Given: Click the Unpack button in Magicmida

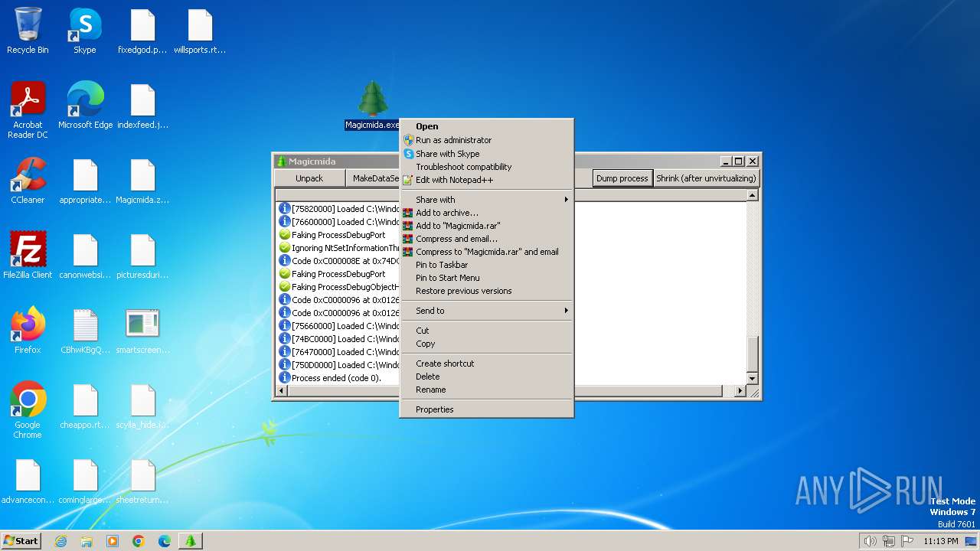Looking at the screenshot, I should point(309,178).
